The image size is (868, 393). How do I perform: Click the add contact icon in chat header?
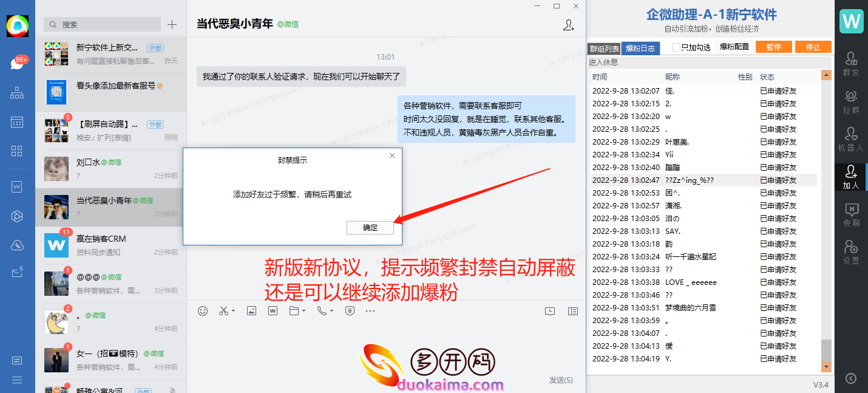coord(568,25)
